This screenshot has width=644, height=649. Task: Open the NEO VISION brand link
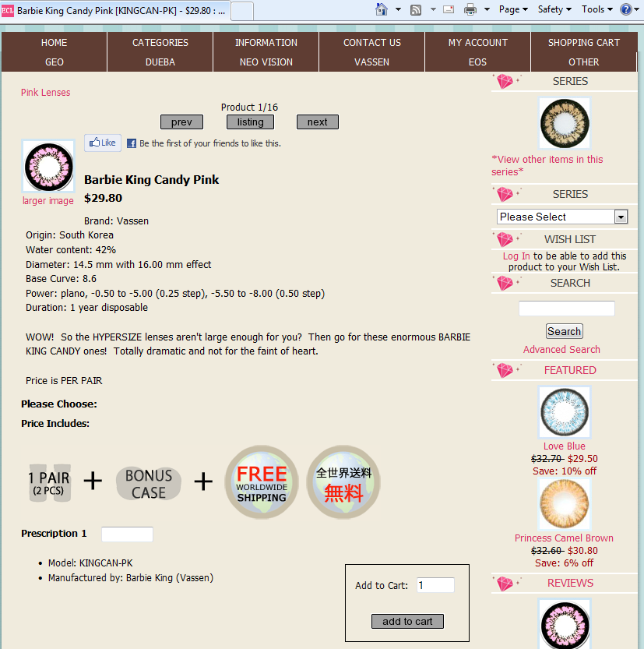(266, 62)
